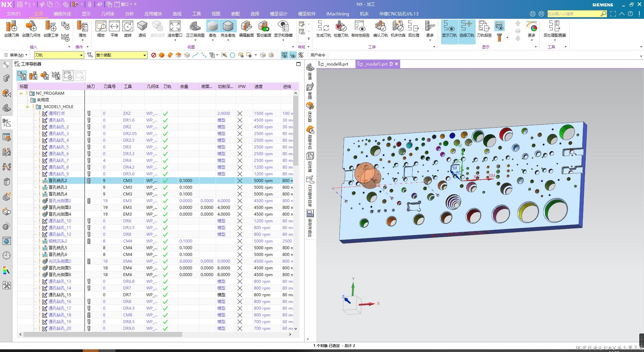Open 刀轨报告 (Tool Path Report)

(484, 29)
